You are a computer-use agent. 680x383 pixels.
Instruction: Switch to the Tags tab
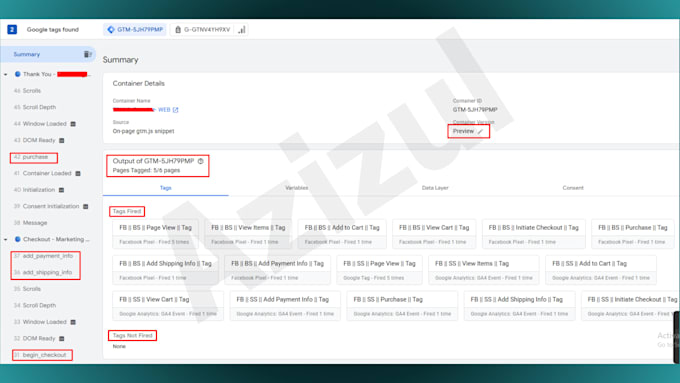pyautogui.click(x=166, y=188)
